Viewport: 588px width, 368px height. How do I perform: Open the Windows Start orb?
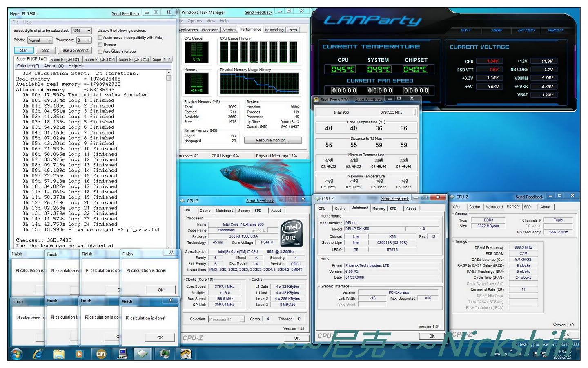(17, 353)
